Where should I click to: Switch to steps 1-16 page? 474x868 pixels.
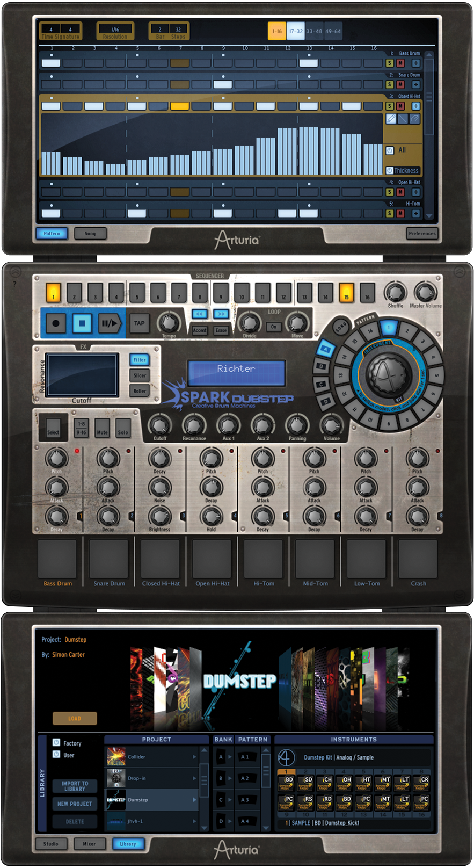tap(277, 31)
